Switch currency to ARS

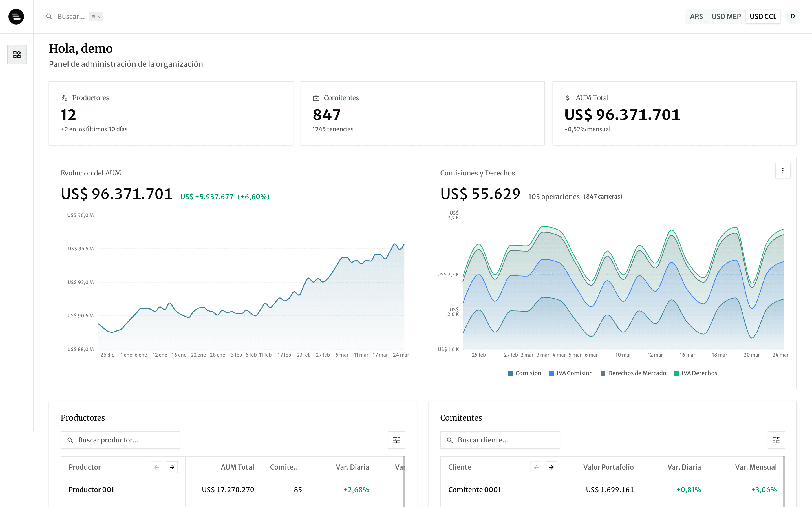tap(696, 16)
